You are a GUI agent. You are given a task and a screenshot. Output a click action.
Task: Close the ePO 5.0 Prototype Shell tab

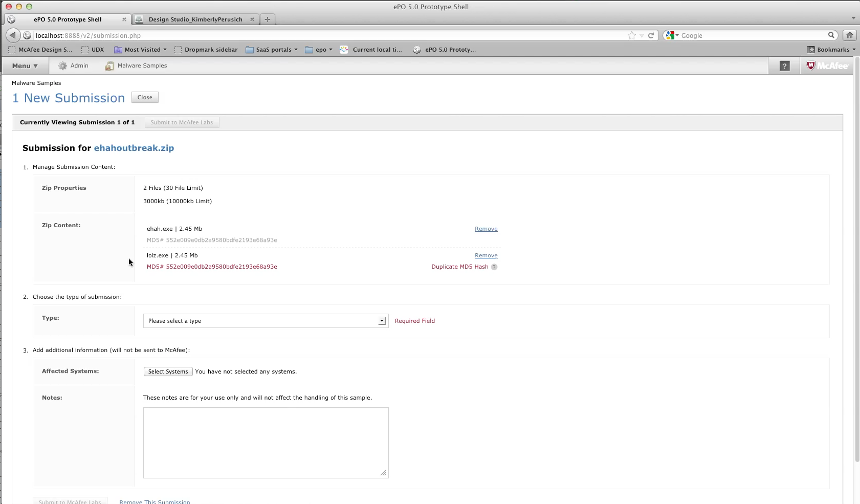click(124, 19)
